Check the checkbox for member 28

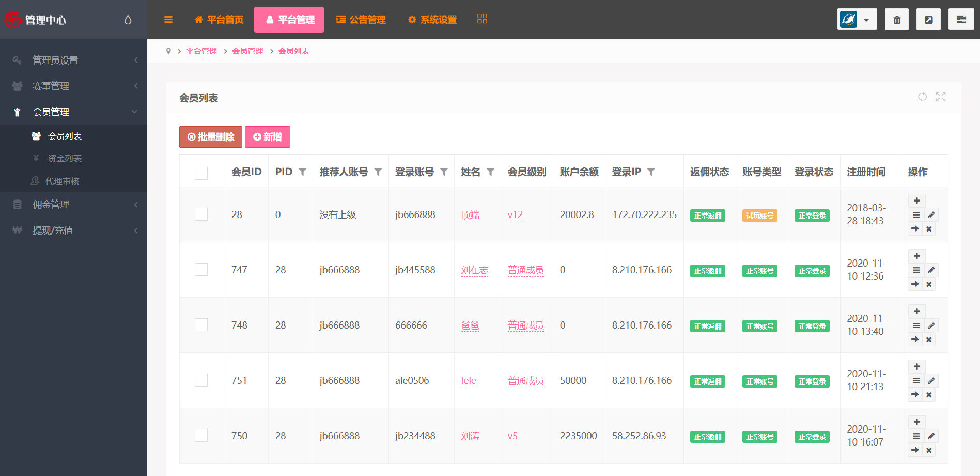(201, 214)
